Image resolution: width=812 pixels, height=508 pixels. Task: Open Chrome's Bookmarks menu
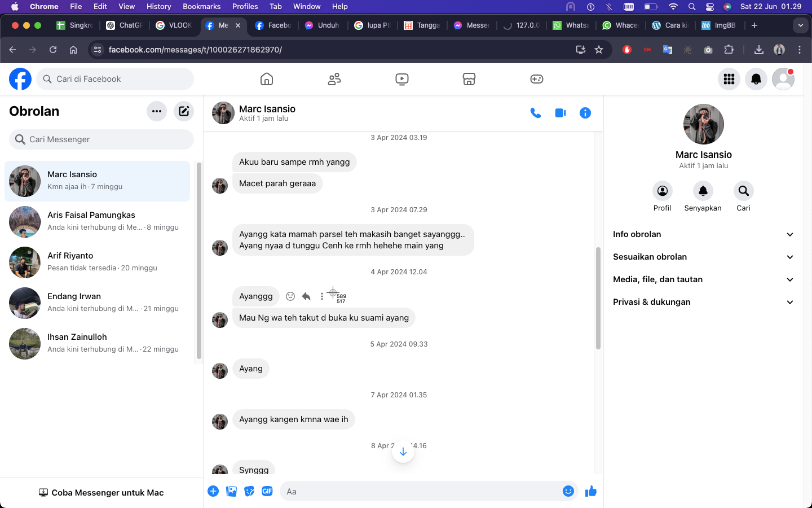coord(201,6)
